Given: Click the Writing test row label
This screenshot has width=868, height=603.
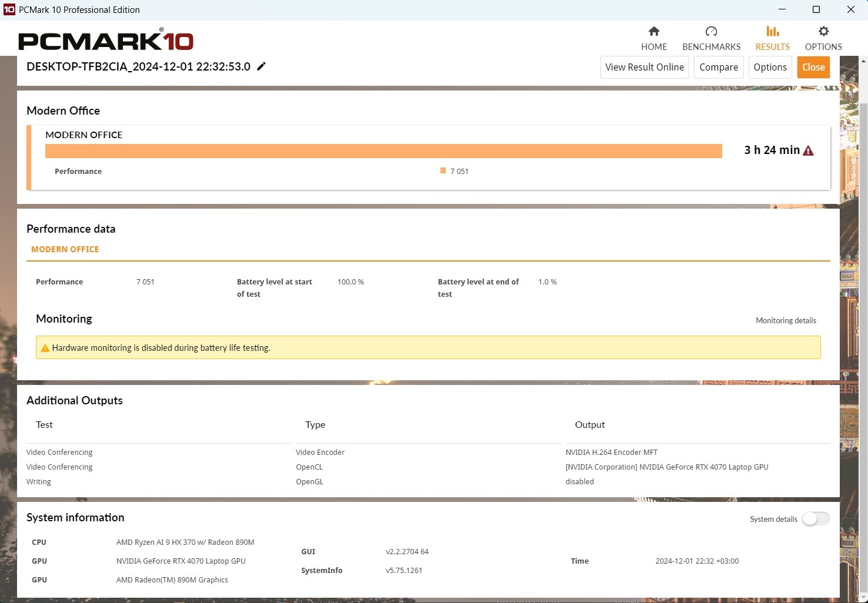Looking at the screenshot, I should point(39,481).
